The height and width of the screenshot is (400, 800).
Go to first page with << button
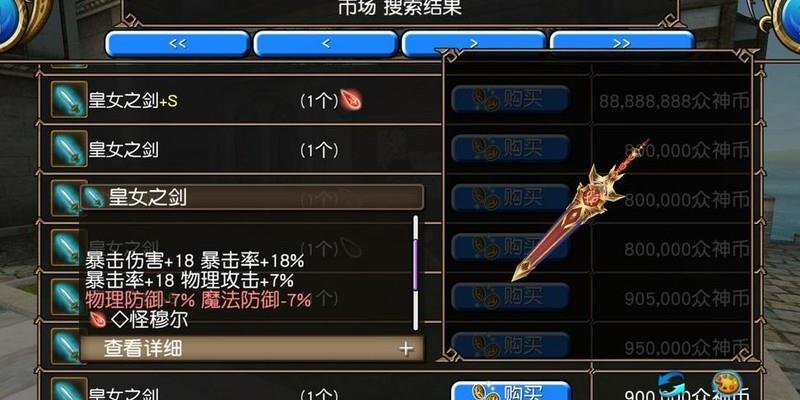click(178, 44)
